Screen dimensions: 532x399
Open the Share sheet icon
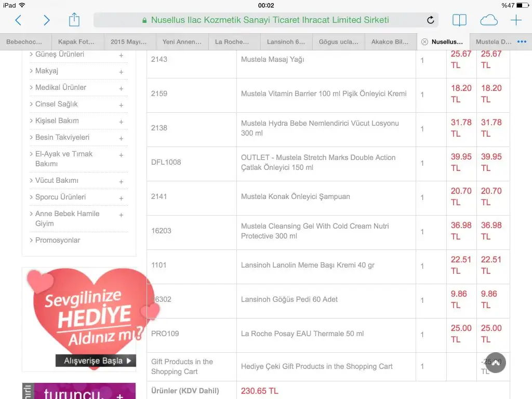click(74, 20)
